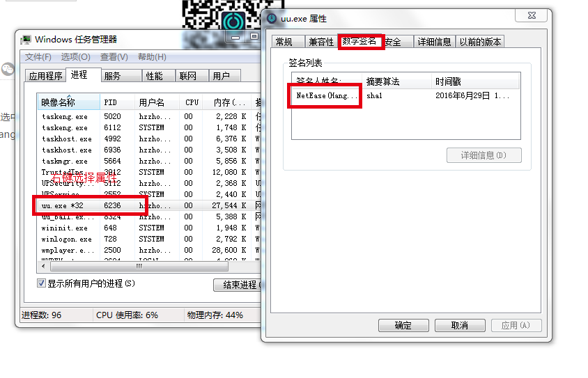Click the sha1 digest algorithm cell
The image size is (588, 378).
coord(374,95)
